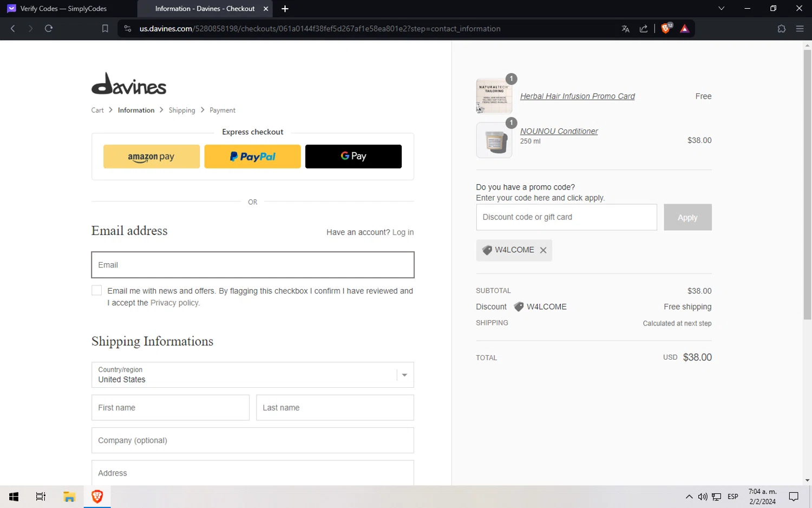Focus the Email input field
812x508 pixels.
click(x=253, y=265)
